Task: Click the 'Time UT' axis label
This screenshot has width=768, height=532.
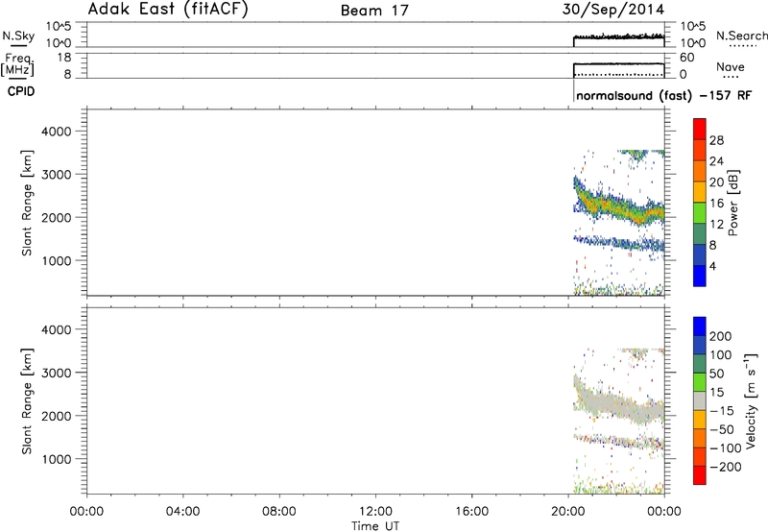Action: [375, 526]
